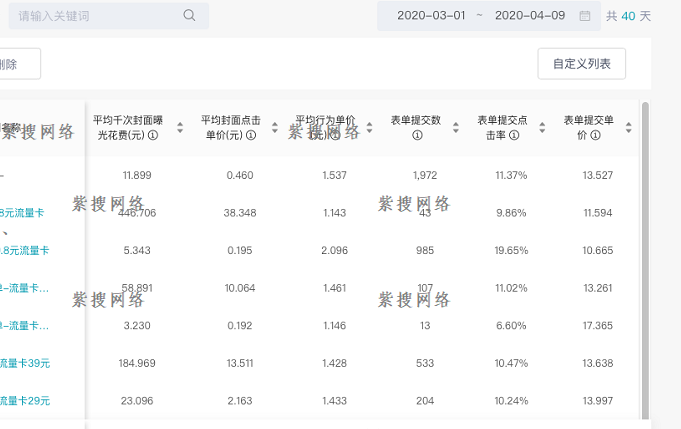
Task: Open the 自定义列表 settings
Action: [581, 64]
